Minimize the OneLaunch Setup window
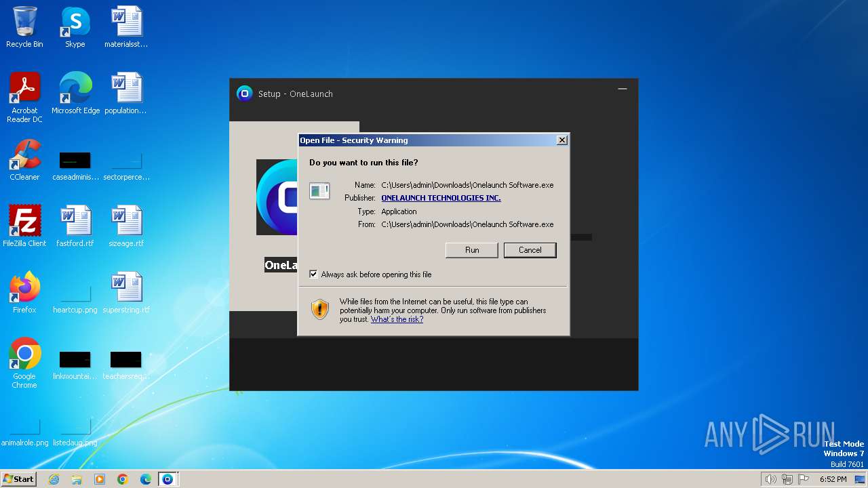 click(x=623, y=89)
